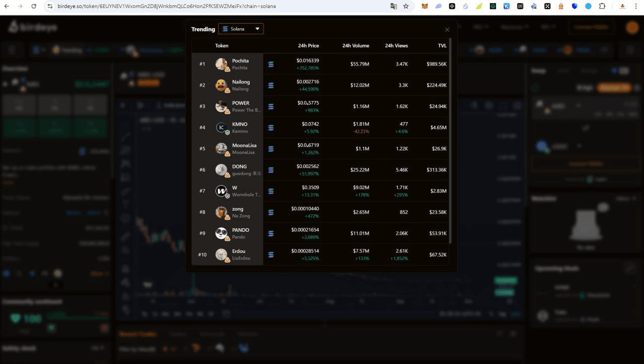This screenshot has width=644, height=364.
Task: Click DONG's 5.46K views value
Action: [x=402, y=169]
